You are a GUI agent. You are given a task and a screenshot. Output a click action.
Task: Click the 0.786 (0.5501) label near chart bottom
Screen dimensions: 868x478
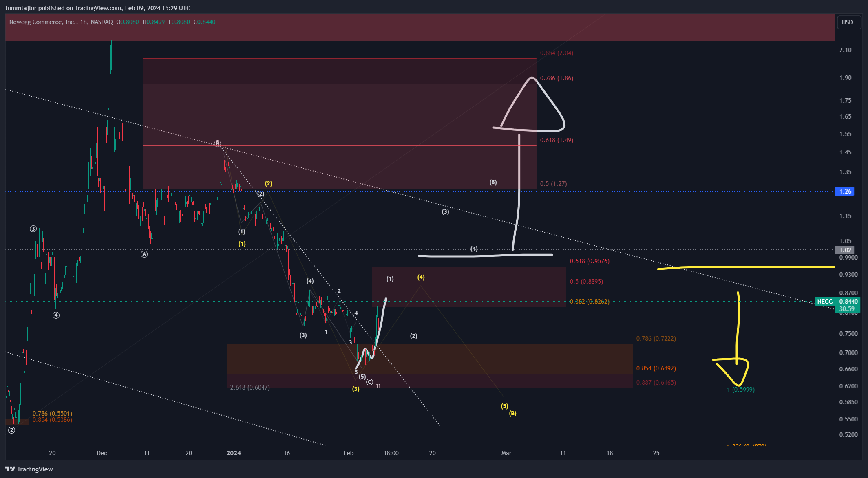[x=52, y=414]
